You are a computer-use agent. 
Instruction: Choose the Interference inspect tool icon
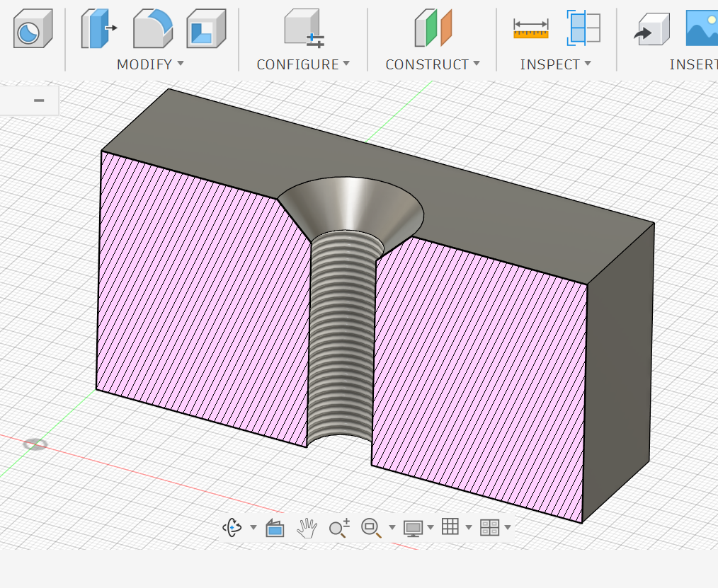(x=583, y=28)
